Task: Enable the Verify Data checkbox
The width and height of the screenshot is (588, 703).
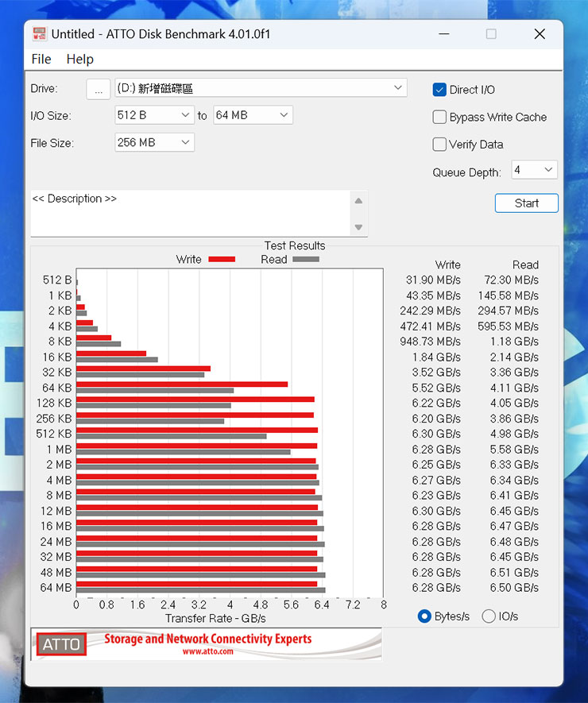Action: pos(439,145)
